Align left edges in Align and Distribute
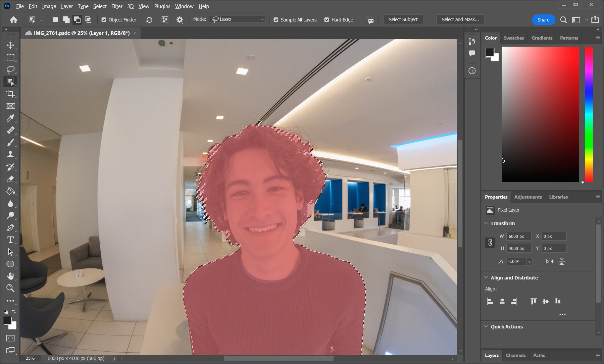Image resolution: width=604 pixels, height=364 pixels. [x=490, y=301]
